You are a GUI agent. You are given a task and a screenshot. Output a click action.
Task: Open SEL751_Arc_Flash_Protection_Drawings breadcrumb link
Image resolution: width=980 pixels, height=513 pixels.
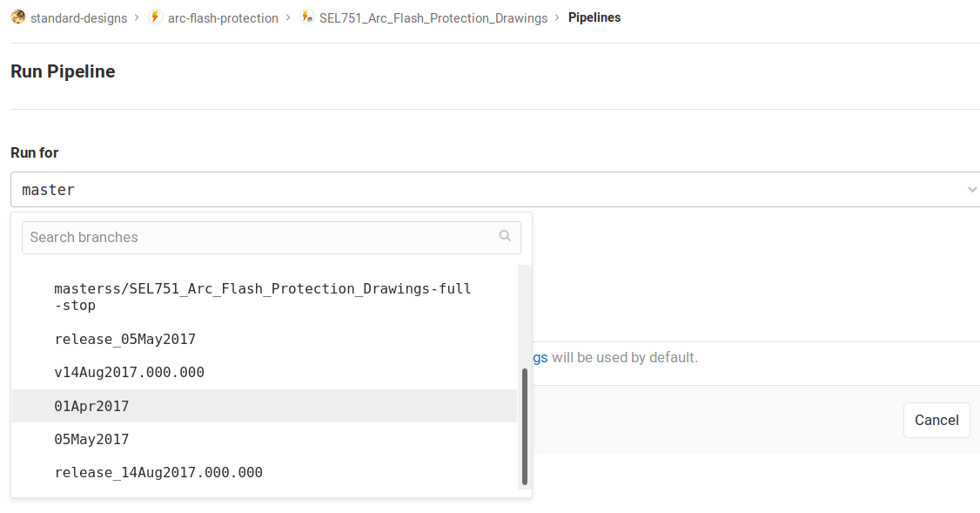(433, 17)
